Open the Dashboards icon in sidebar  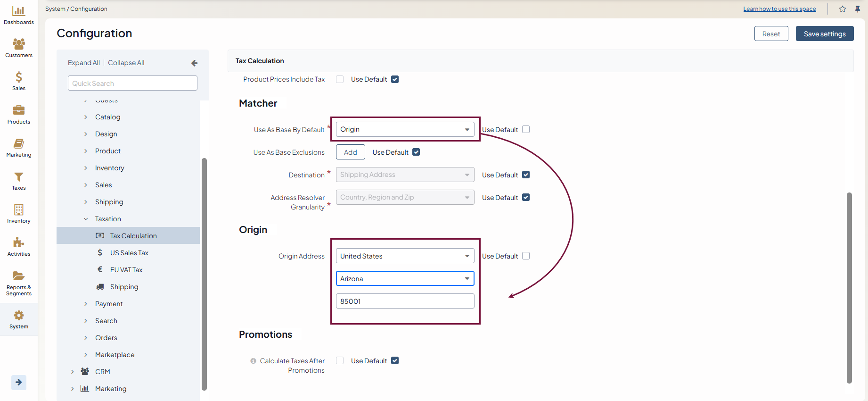coord(18,11)
